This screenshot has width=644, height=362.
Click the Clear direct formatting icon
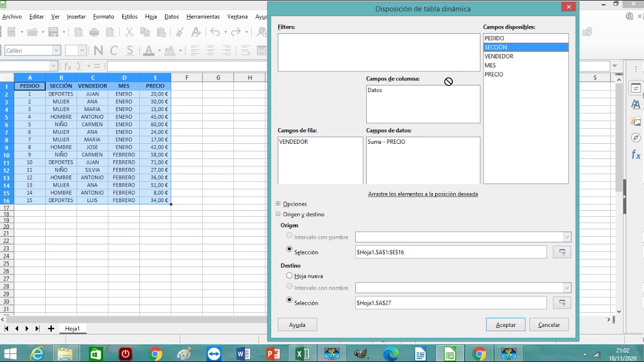[196, 32]
